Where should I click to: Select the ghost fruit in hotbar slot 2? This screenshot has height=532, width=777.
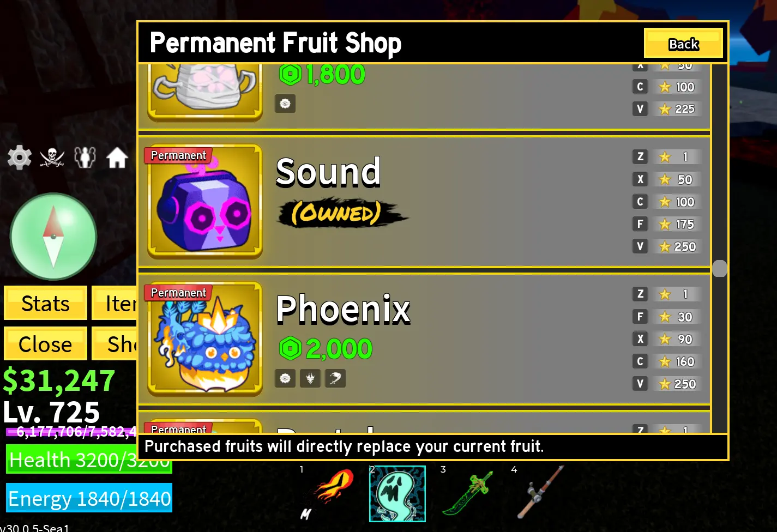click(x=397, y=494)
